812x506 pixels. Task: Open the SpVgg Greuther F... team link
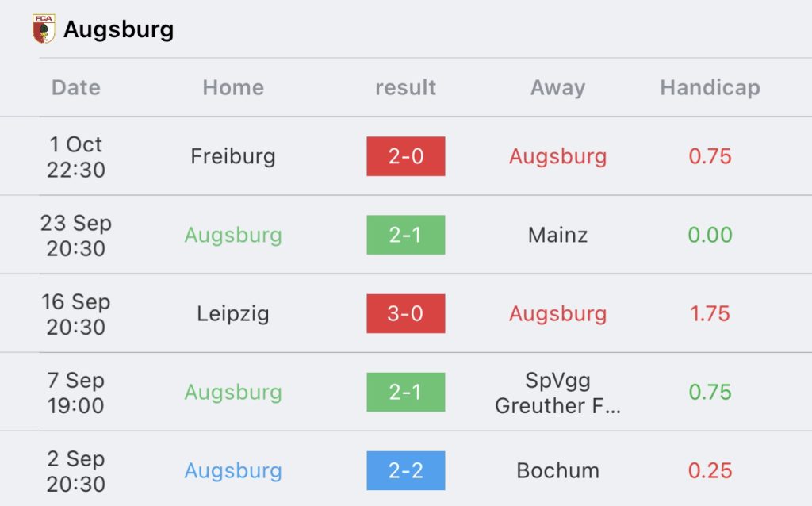557,393
